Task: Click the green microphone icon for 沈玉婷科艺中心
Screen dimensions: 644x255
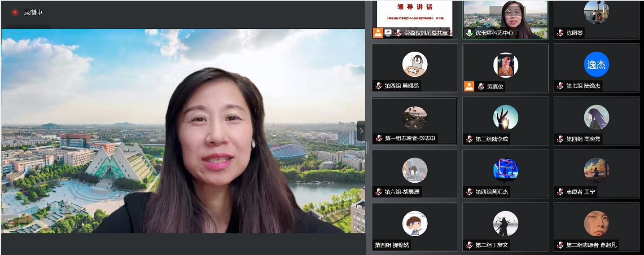Action: (x=469, y=33)
